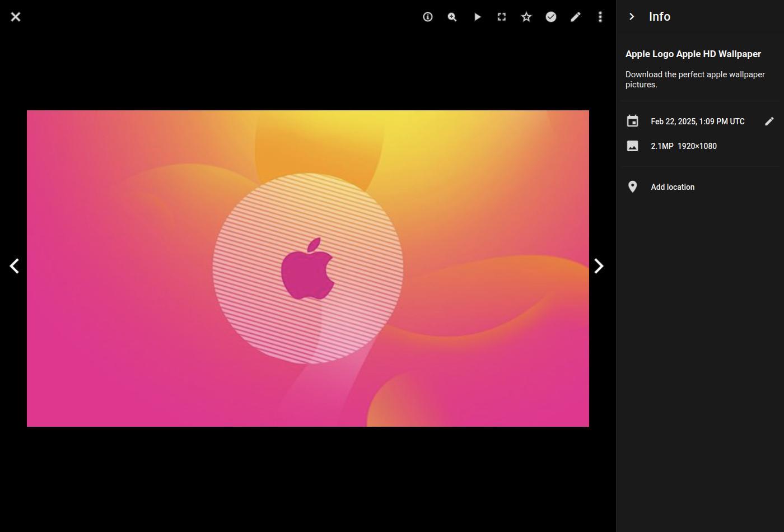
Task: Go to the previous photo
Action: (x=15, y=266)
